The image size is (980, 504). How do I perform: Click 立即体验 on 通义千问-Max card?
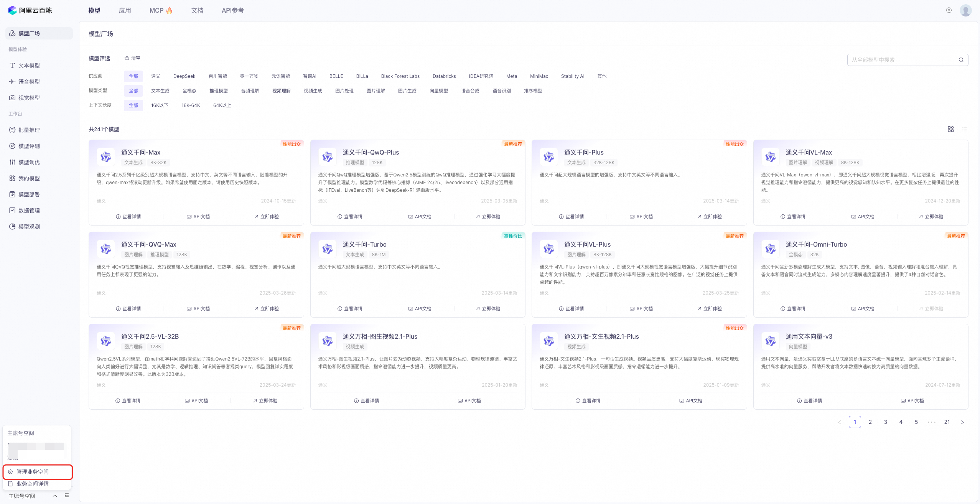point(267,217)
